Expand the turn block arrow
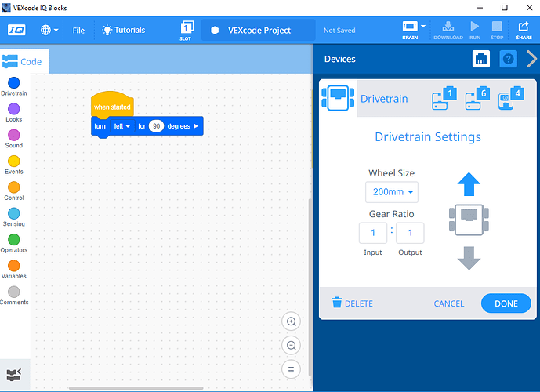540x392 pixels. click(x=196, y=126)
